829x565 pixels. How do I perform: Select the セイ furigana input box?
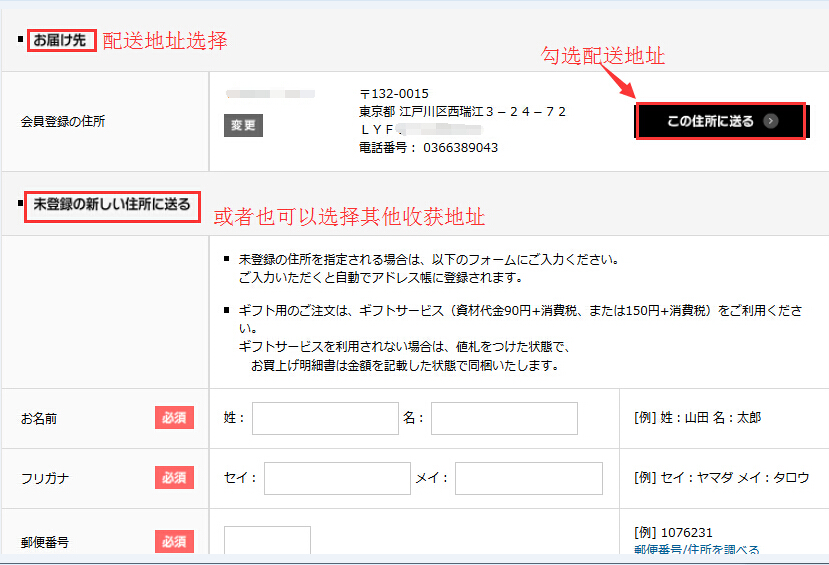tap(337, 478)
